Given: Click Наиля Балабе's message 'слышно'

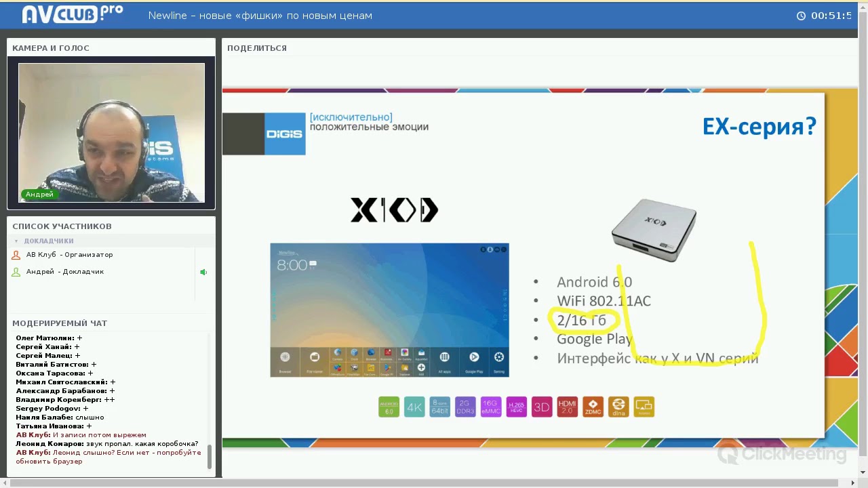Looking at the screenshot, I should [60, 418].
